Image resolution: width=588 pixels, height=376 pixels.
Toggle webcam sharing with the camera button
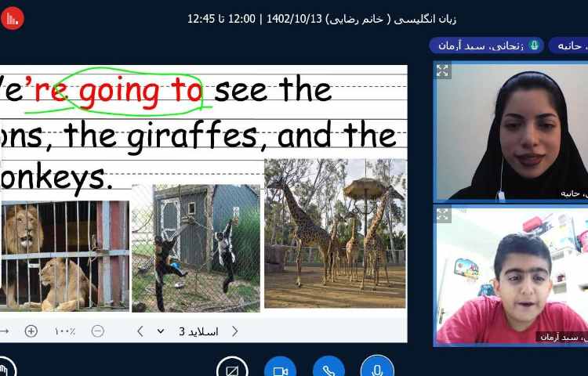coord(280,370)
